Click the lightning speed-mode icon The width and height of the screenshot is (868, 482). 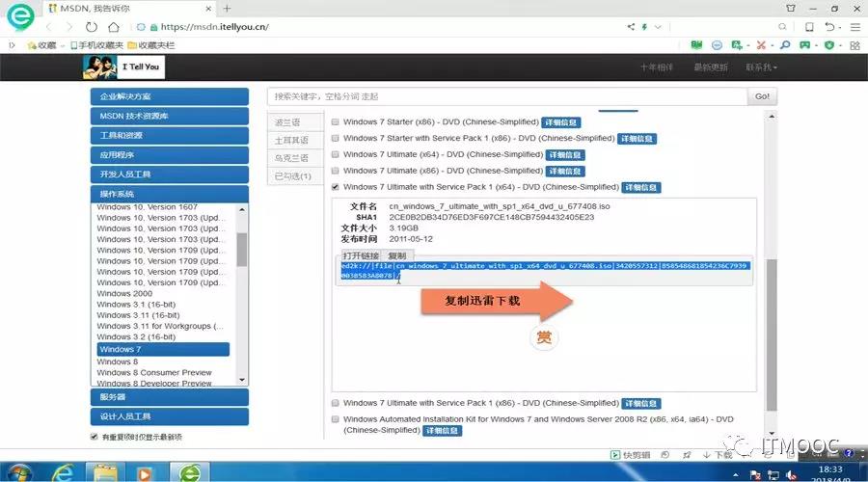coord(644,27)
